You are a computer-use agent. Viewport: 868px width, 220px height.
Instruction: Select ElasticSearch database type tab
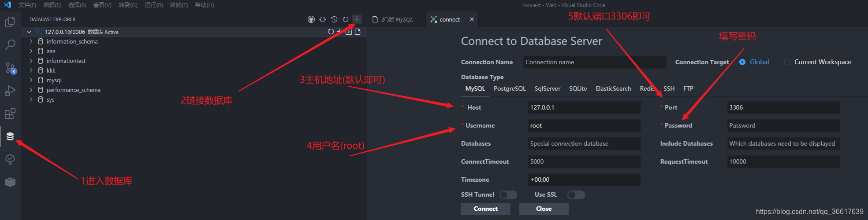point(613,88)
